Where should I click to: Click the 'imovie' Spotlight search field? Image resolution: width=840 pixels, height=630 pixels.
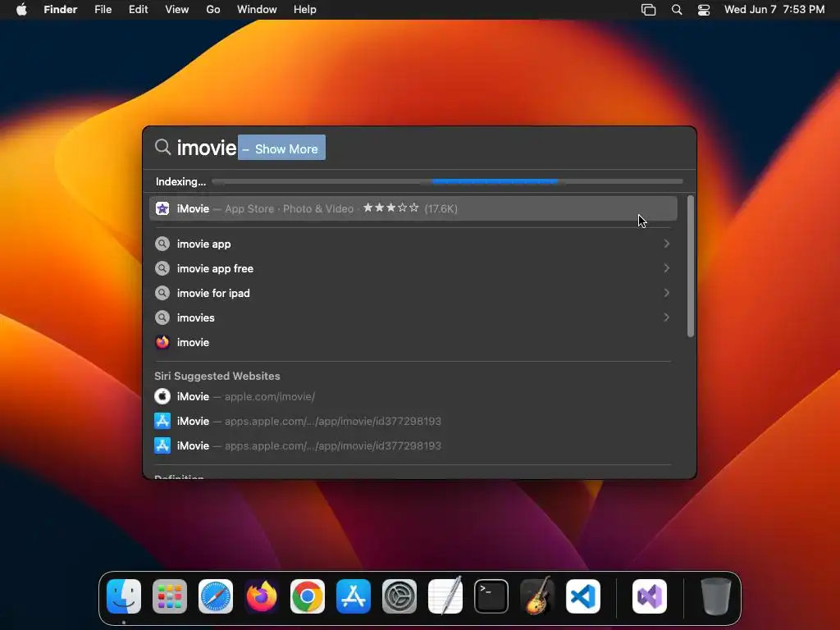[419, 148]
